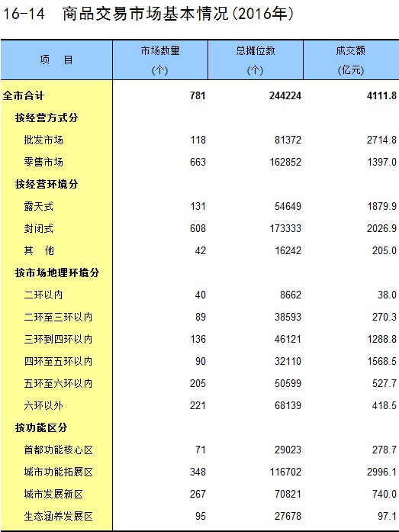Viewport: 399px width, 532px height.
Task: Click the 封闭式 row label
Action: tap(38, 228)
